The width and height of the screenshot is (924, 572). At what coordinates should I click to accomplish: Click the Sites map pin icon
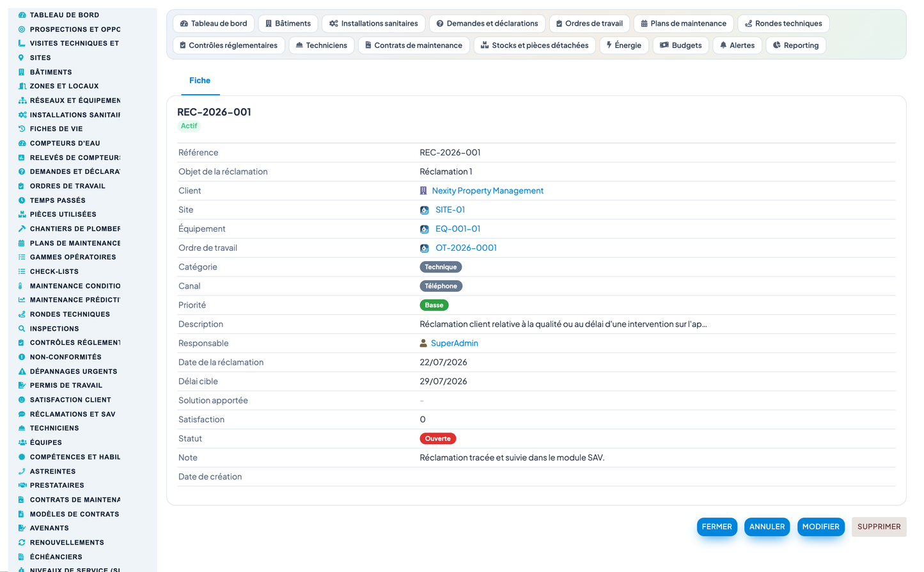(x=22, y=58)
